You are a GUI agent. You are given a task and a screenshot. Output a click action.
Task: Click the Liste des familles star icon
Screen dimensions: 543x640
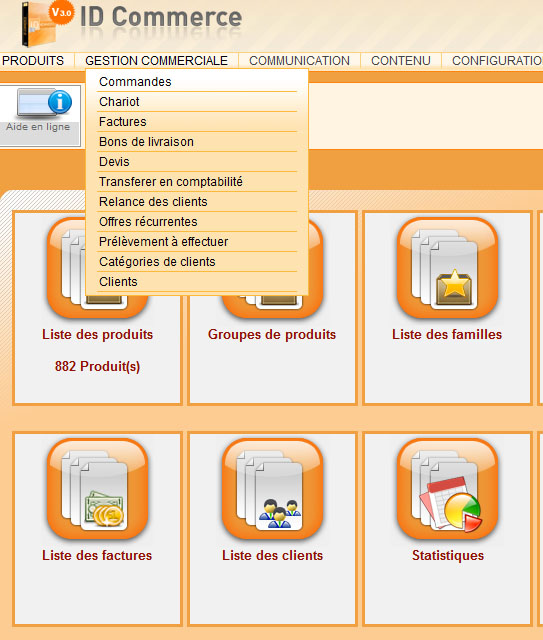click(447, 268)
